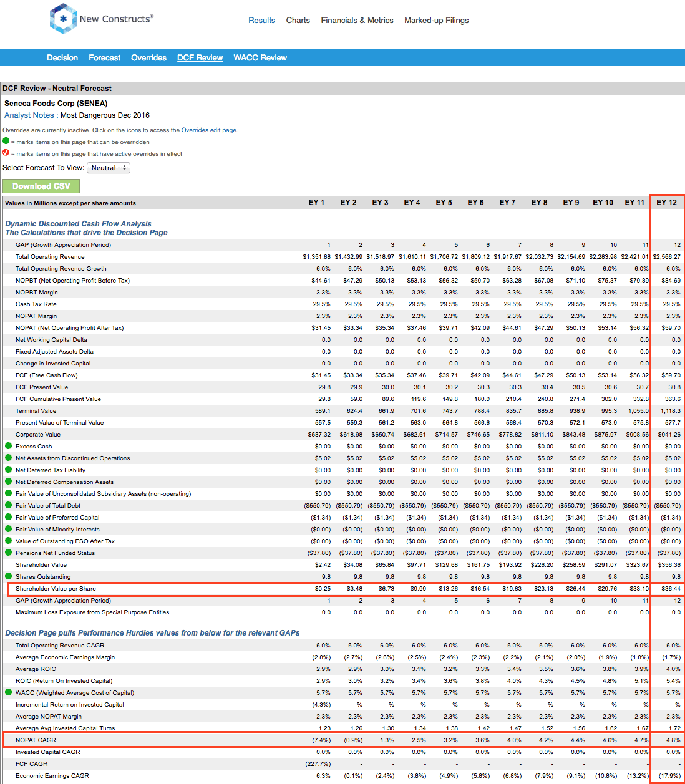
Task: Open Marked-up Filings in top navigation
Action: [437, 20]
